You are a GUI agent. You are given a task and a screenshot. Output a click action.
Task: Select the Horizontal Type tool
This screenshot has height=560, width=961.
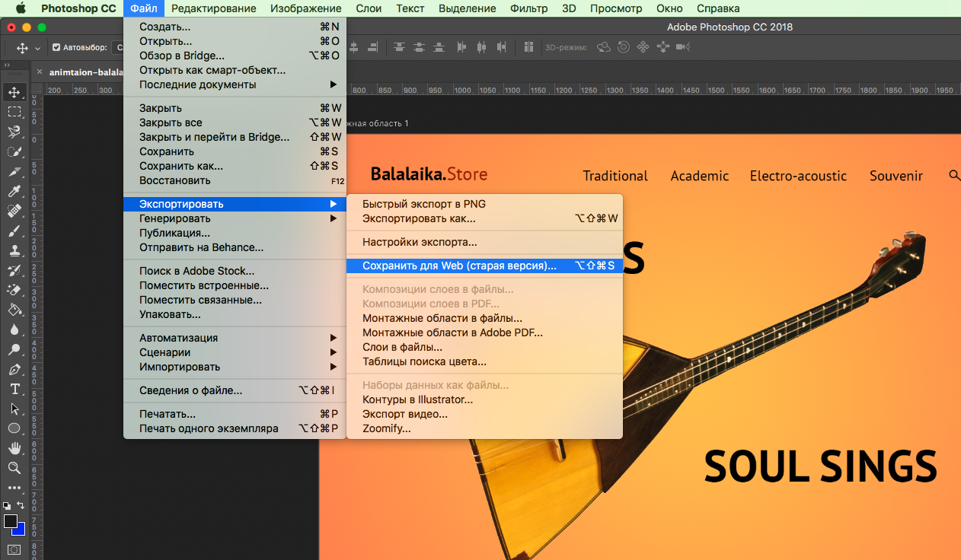(14, 389)
